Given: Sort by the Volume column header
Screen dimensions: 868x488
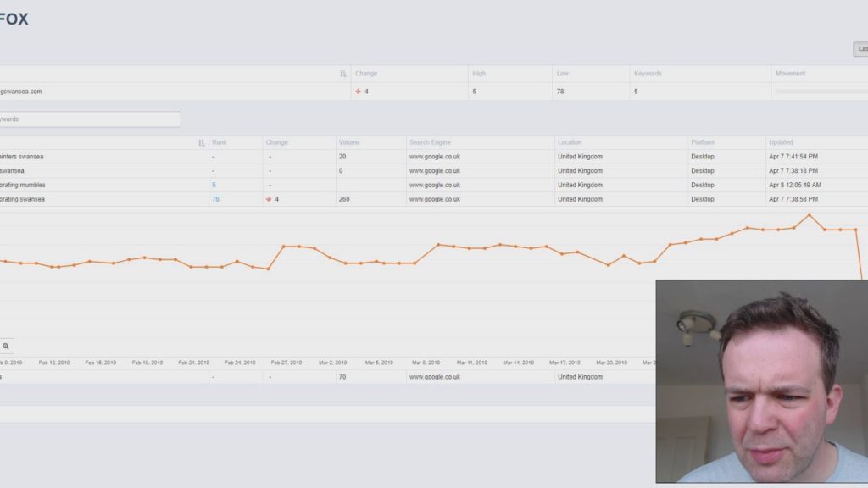Looking at the screenshot, I should point(349,142).
